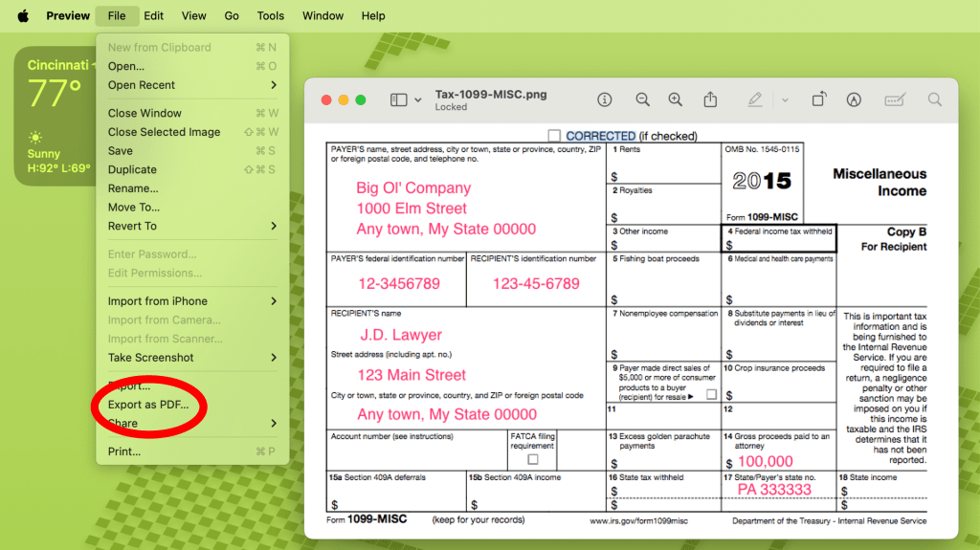This screenshot has width=980, height=550.
Task: Zoom in with the plus magnifier
Action: point(676,99)
